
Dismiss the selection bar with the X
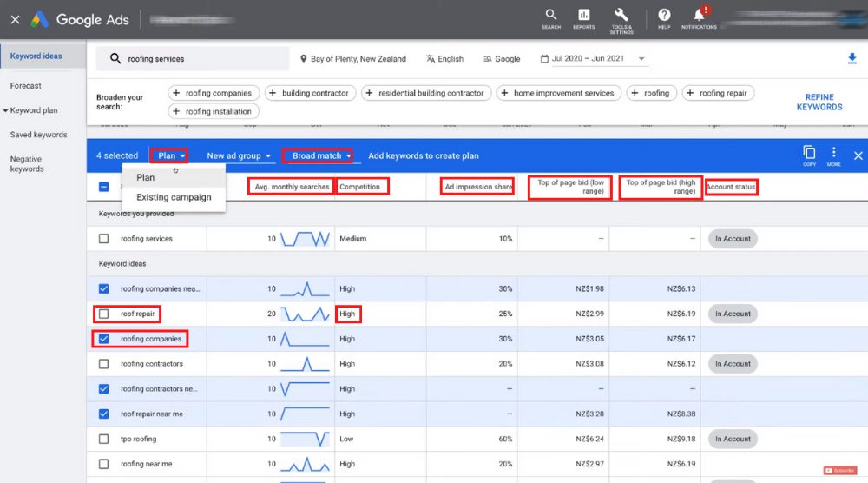coord(858,155)
